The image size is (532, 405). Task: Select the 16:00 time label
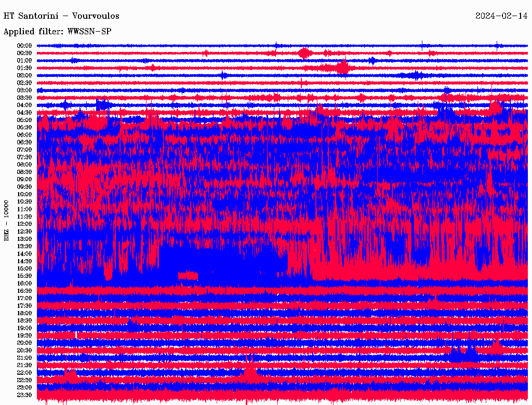pos(24,283)
